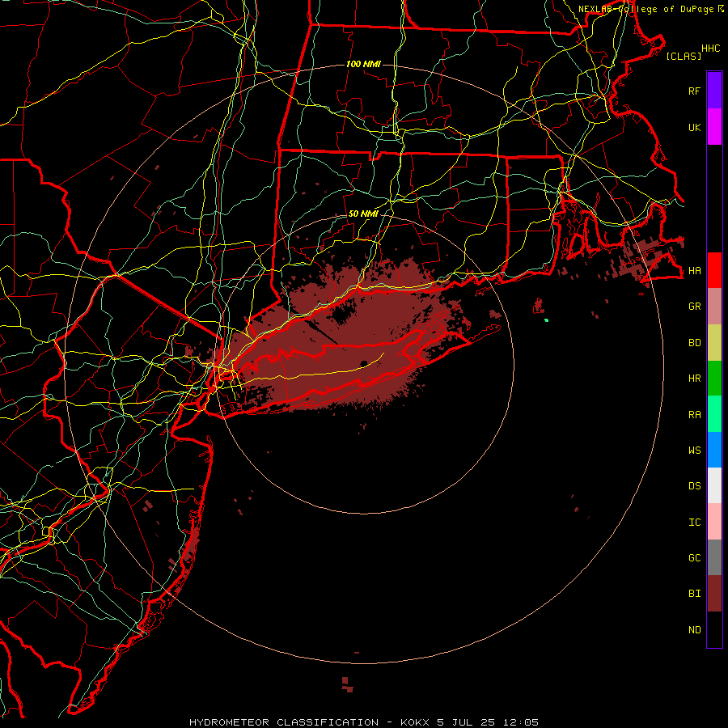
Task: Click the 'WS' legend label
Action: 695,451
